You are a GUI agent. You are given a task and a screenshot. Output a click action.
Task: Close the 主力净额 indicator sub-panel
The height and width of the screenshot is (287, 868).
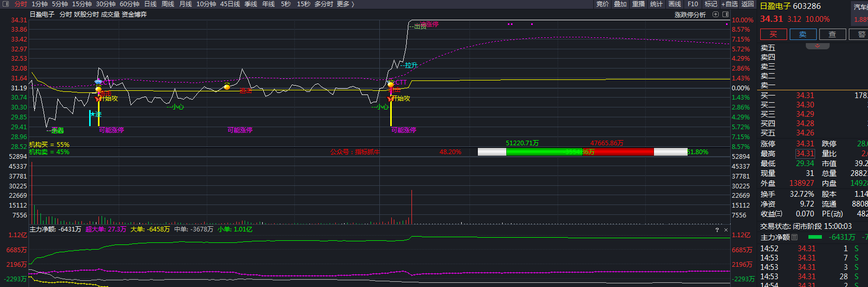726,230
